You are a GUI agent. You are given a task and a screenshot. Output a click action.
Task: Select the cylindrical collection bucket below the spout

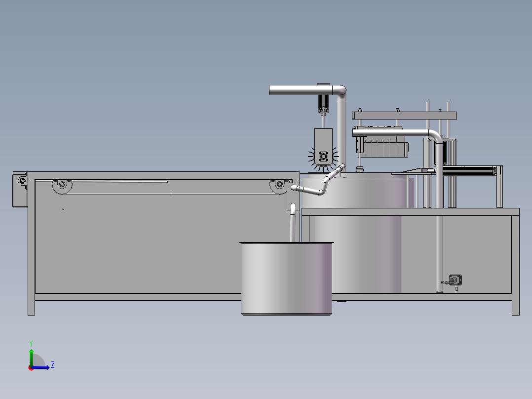coord(286,279)
